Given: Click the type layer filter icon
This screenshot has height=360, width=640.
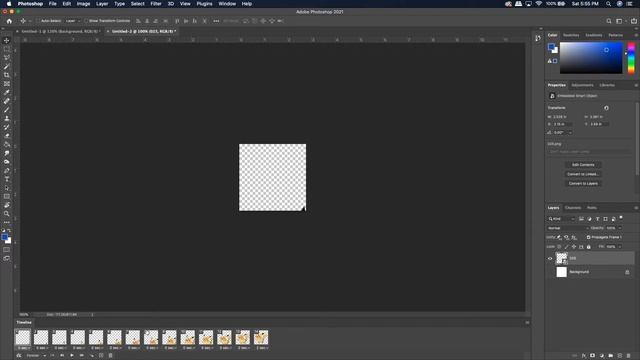Looking at the screenshot, I should click(x=598, y=219).
